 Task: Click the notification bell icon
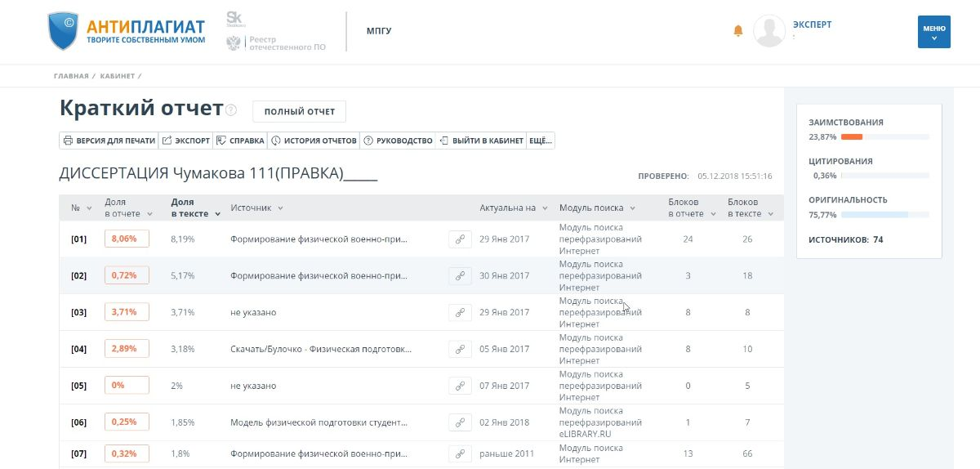tap(738, 31)
